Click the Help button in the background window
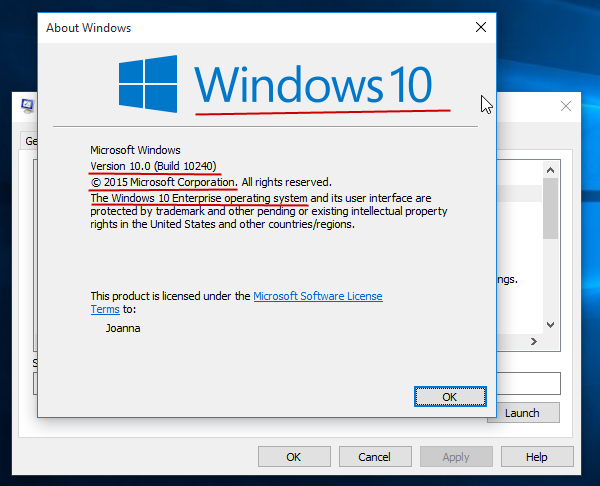The width and height of the screenshot is (600, 486). [537, 457]
